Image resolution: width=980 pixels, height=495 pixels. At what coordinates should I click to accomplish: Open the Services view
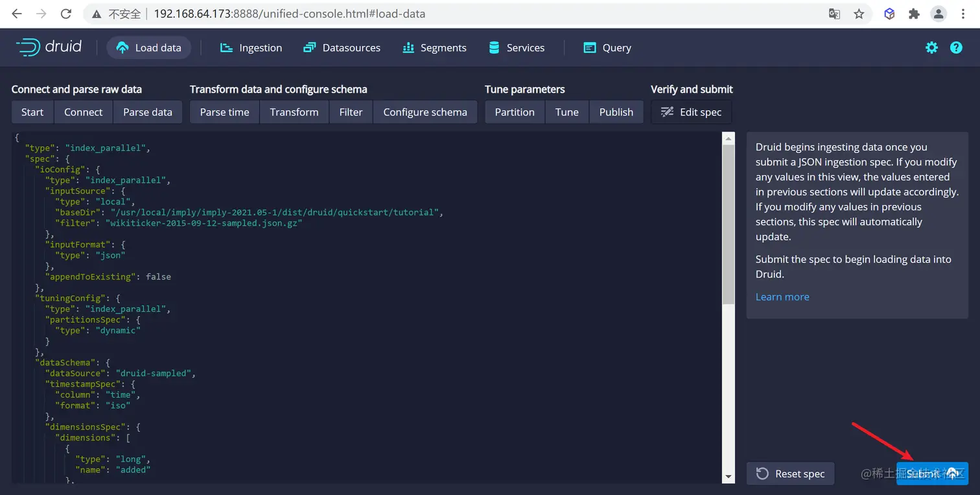(x=516, y=48)
